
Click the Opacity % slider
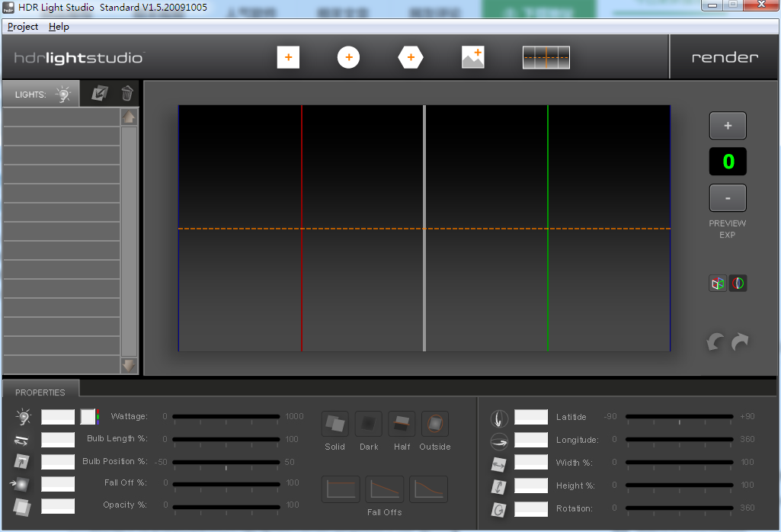point(226,507)
